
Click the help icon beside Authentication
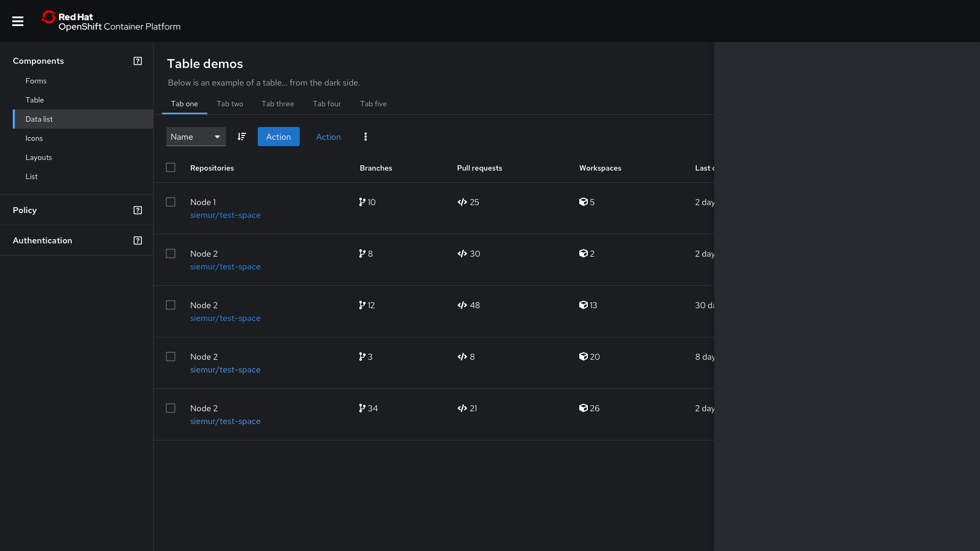click(138, 240)
